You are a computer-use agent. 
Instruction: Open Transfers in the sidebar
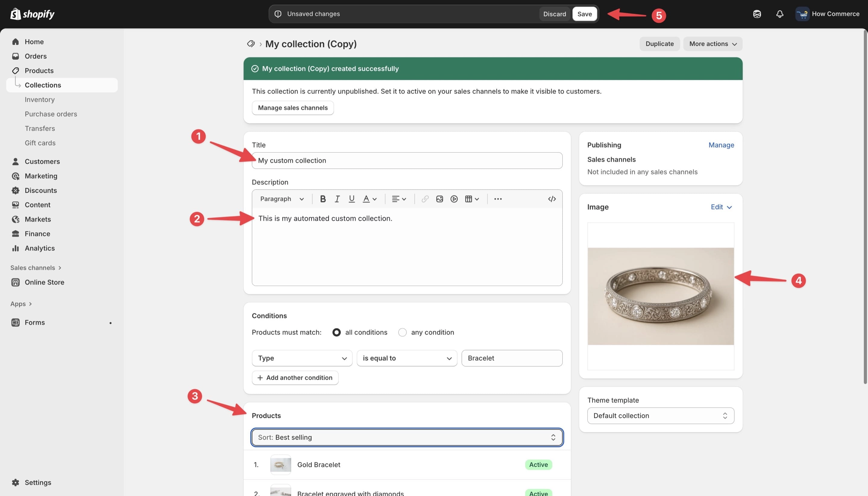coord(39,128)
